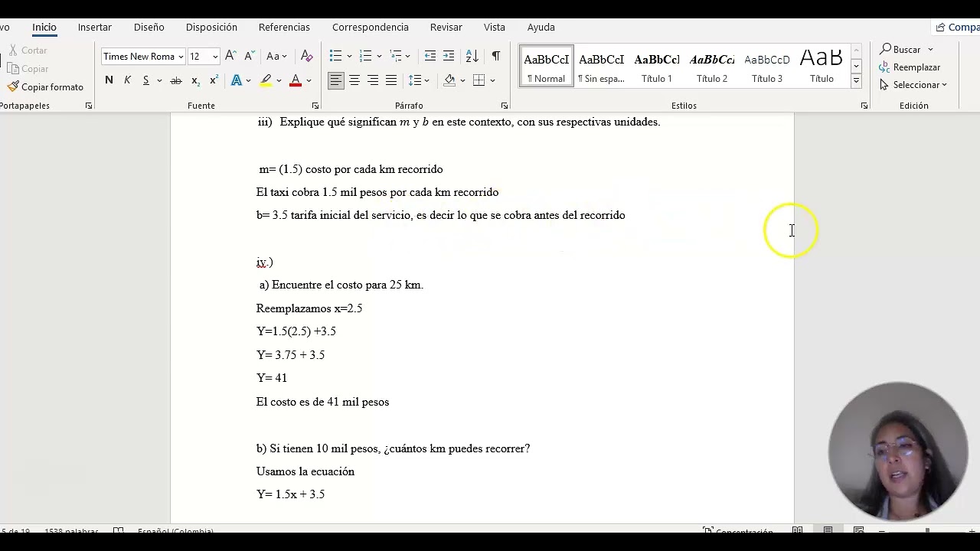Click the text 'Reemplazamos x=2.5'
Screen dimensions: 980x551
(x=309, y=308)
